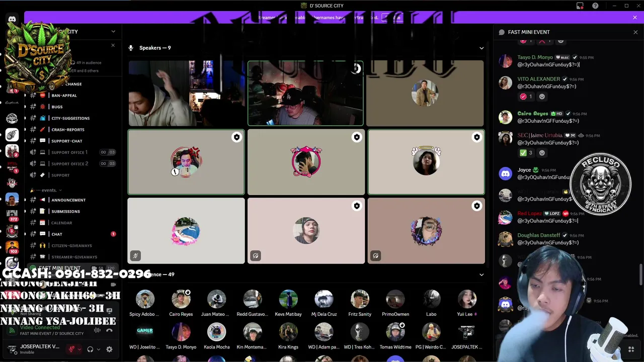Toggle microphone mute button
The image size is (644, 362).
72,349
